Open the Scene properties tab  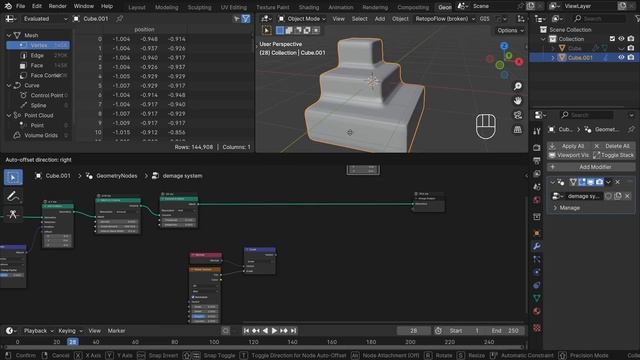point(537,187)
